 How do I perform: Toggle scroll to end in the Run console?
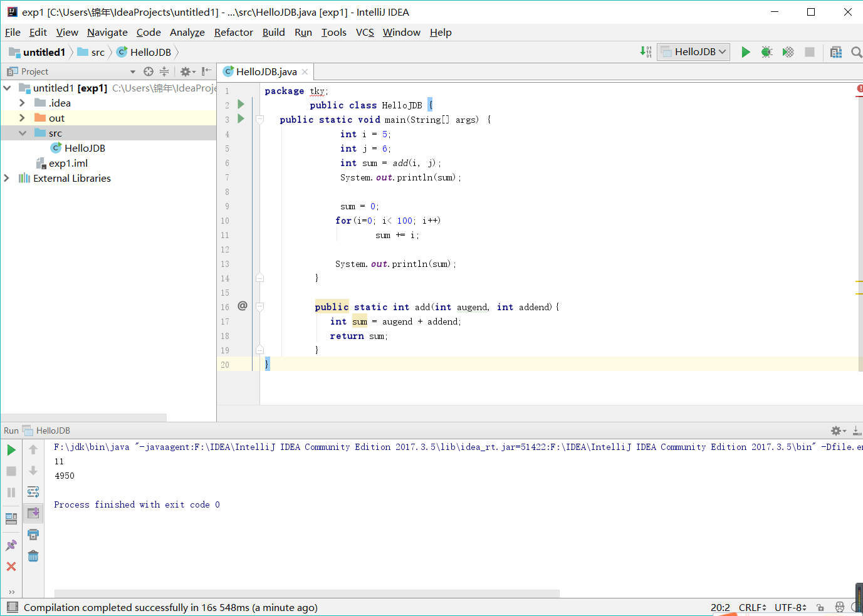(33, 513)
